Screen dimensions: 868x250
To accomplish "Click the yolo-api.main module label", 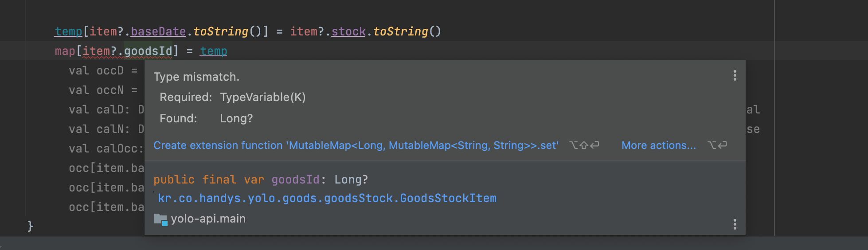I will (x=208, y=219).
